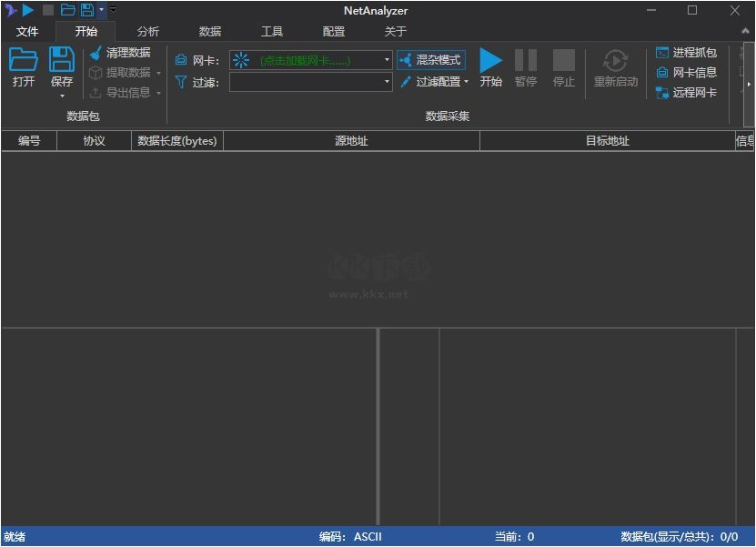Expand the 网卡 adapter selection dropdown
The image size is (756, 547).
click(386, 60)
